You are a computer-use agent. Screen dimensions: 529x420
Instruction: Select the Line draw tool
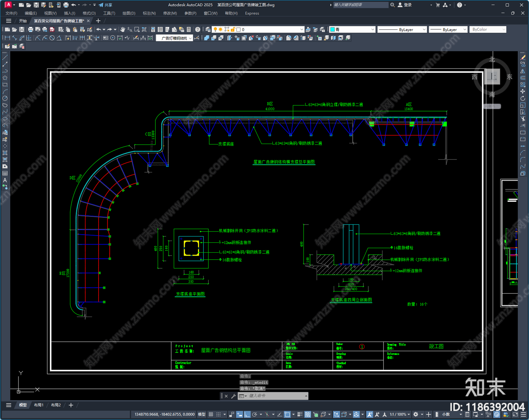pyautogui.click(x=5, y=58)
